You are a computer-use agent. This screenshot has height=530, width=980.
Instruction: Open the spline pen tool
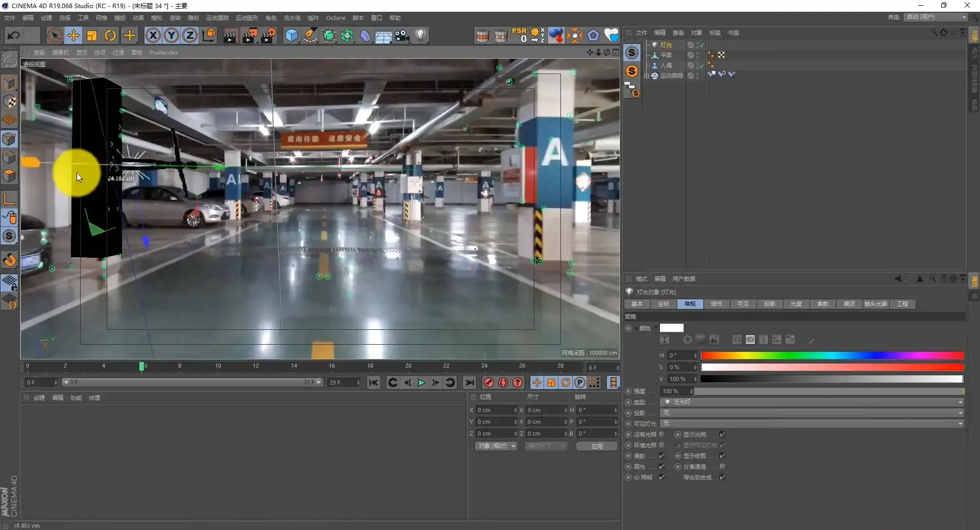tap(310, 35)
